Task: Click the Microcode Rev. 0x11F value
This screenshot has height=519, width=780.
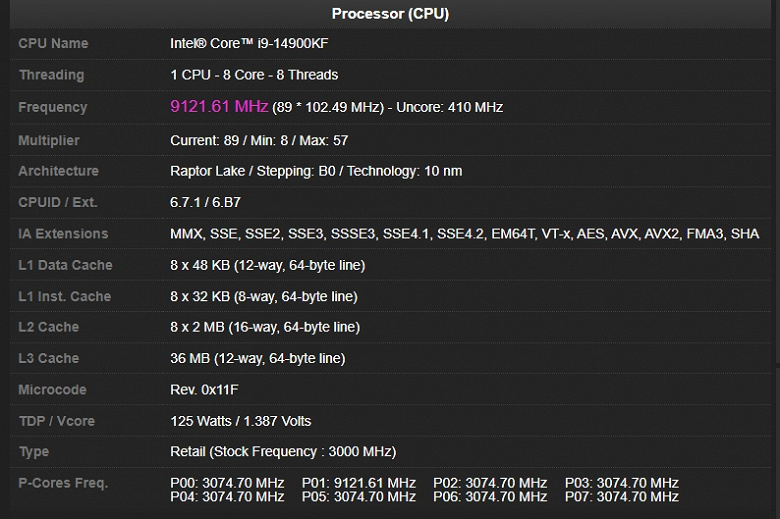Action: (x=204, y=390)
